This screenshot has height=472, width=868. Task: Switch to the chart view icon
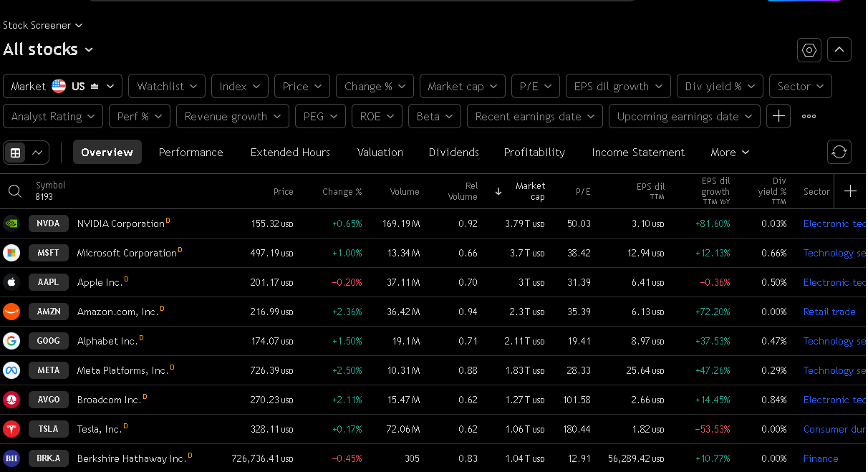(38, 153)
